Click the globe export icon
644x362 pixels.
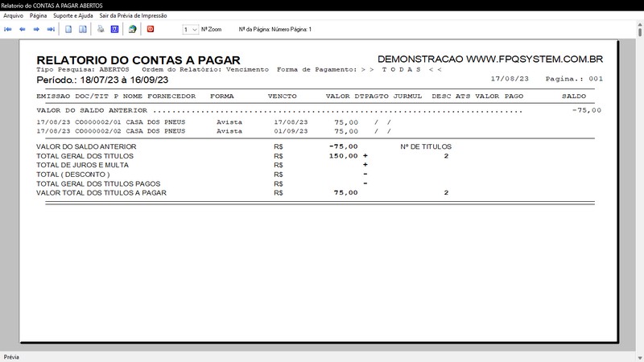tap(132, 29)
